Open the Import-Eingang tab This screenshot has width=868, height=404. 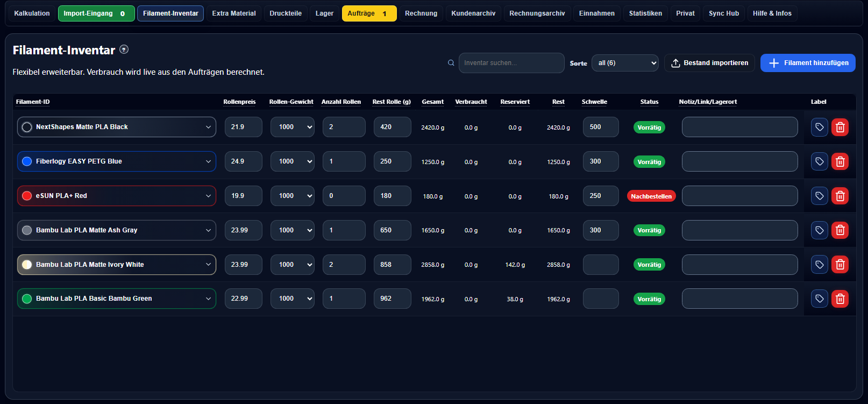96,13
